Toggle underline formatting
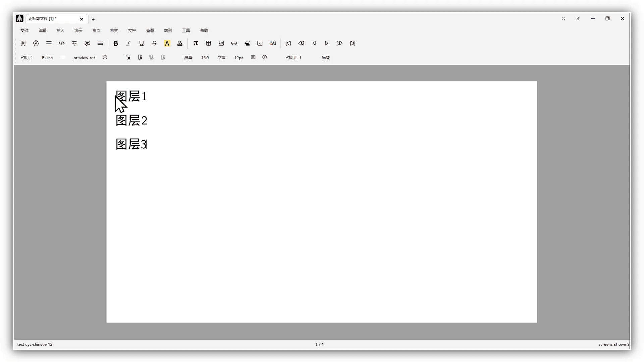The height and width of the screenshot is (362, 644). (141, 43)
